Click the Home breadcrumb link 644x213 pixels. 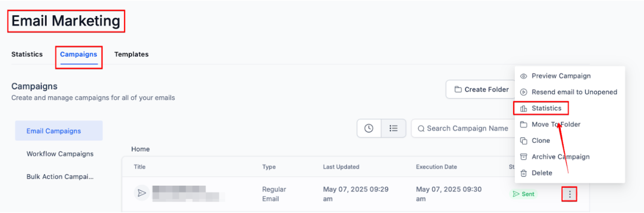pos(141,149)
